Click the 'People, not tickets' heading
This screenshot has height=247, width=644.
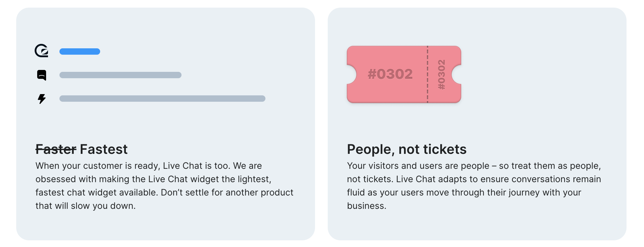point(407,149)
